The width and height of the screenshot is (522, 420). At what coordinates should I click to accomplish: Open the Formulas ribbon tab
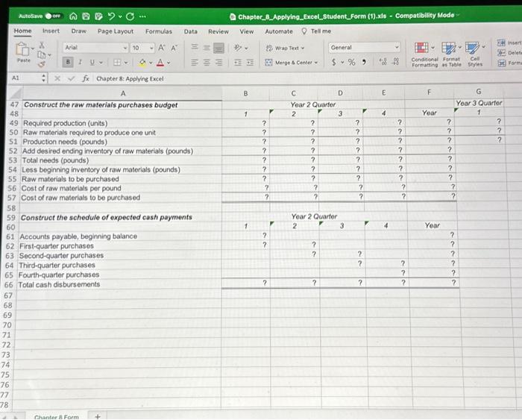pos(159,31)
